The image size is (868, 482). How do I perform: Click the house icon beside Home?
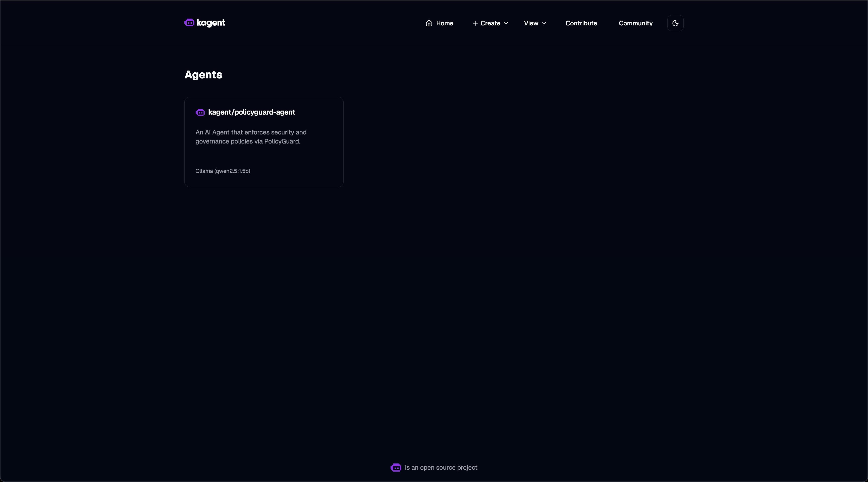(429, 23)
